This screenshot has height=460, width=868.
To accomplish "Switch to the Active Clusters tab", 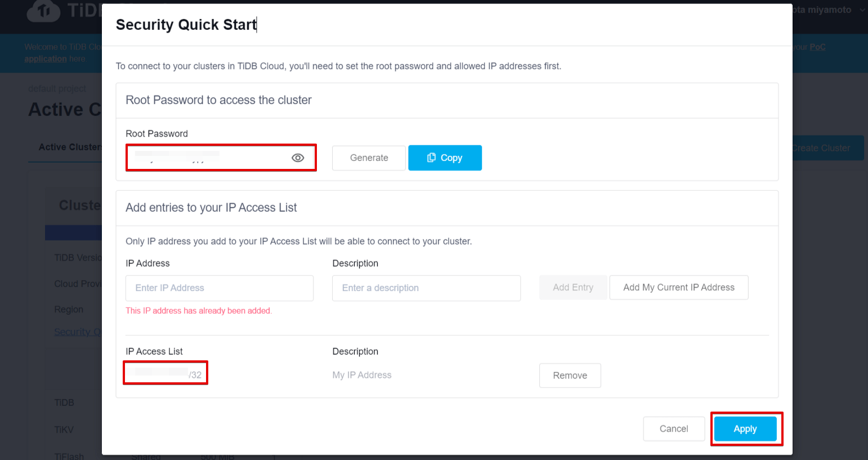I will 69,148.
